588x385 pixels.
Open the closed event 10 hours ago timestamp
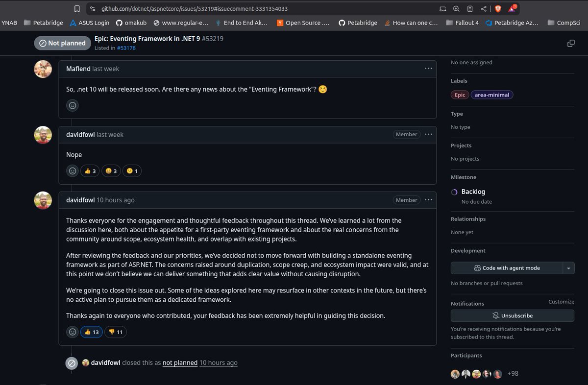(x=219, y=363)
